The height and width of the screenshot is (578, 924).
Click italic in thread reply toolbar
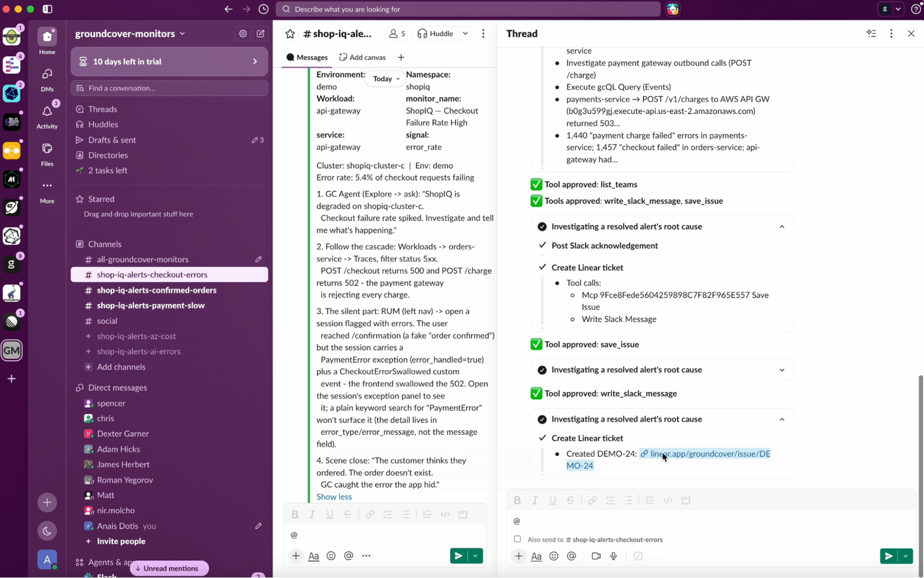[x=535, y=501]
